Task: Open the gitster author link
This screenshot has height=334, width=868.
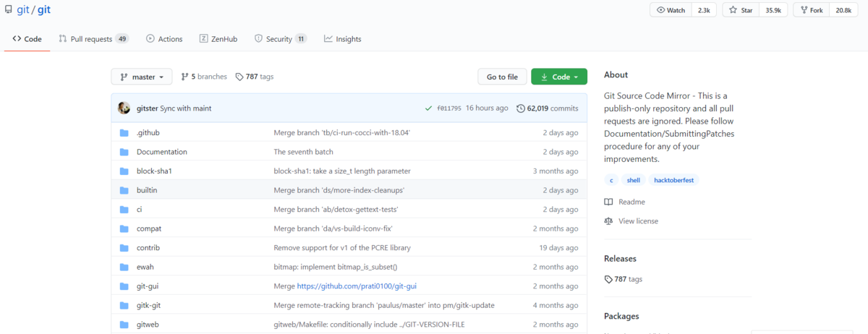Action: coord(147,108)
